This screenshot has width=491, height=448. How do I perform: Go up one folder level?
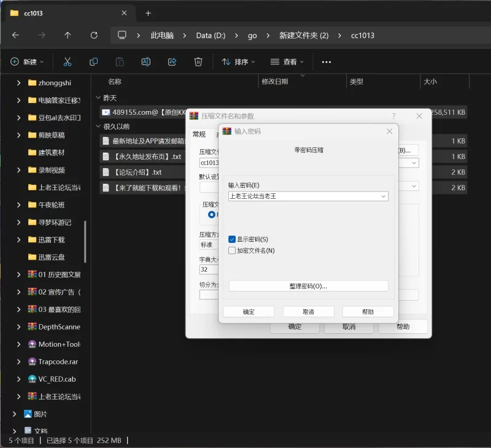[x=68, y=35]
